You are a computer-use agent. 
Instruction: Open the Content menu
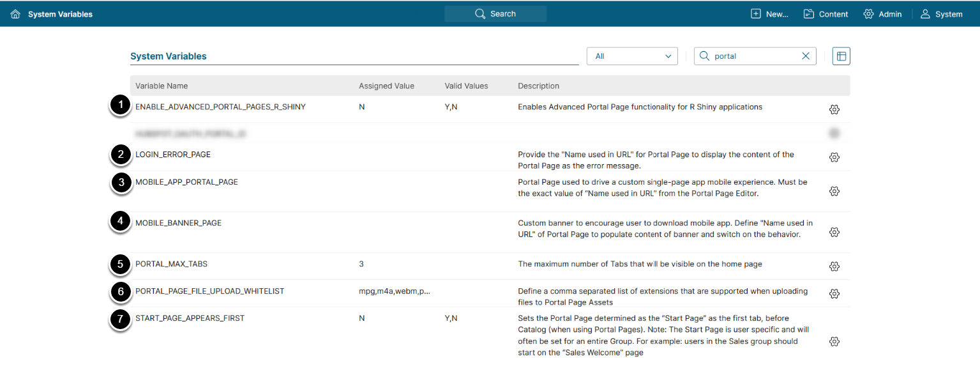click(x=825, y=14)
